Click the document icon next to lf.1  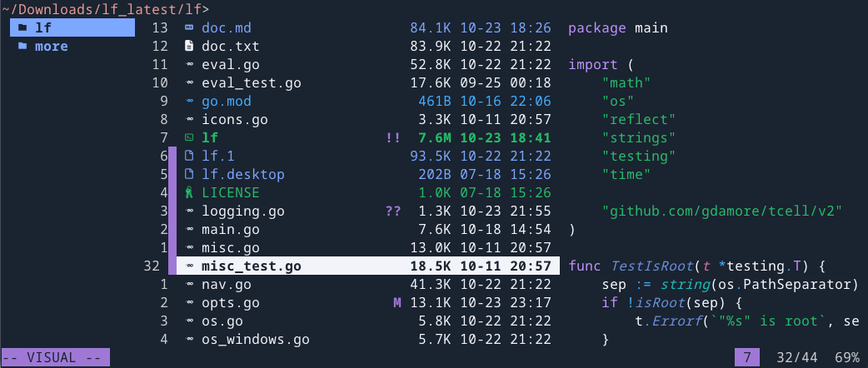[x=189, y=157]
